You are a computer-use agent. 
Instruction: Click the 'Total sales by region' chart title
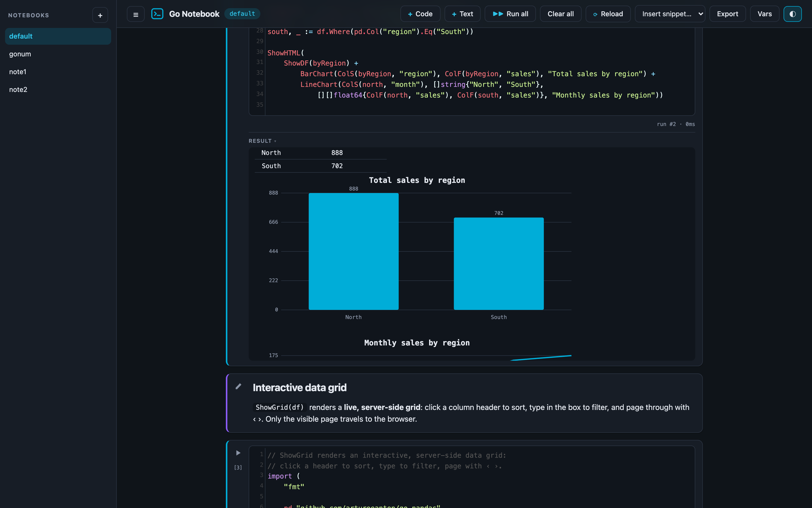(417, 180)
